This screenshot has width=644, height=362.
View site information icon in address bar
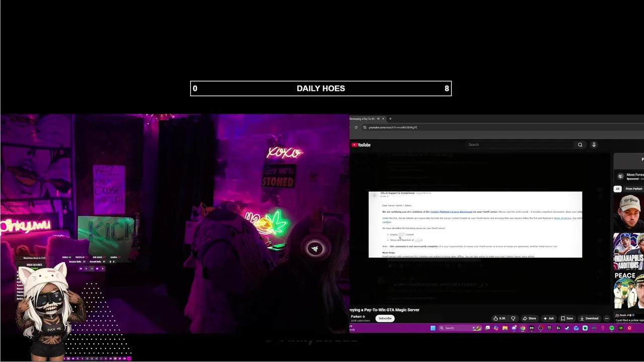[364, 127]
